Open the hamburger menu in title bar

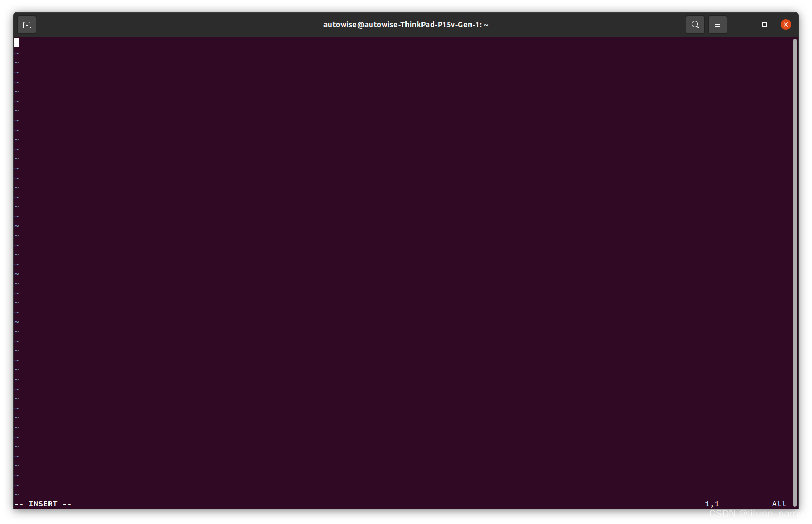click(x=718, y=25)
